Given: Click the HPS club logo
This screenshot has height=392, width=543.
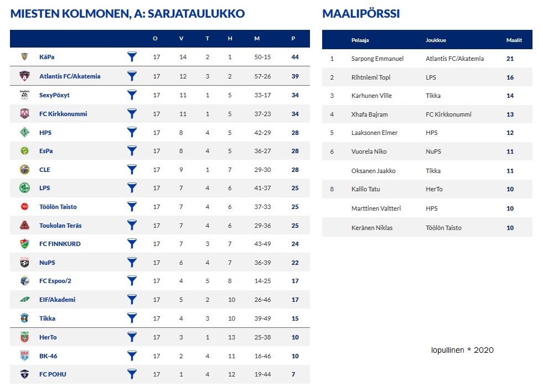Looking at the screenshot, I should tap(24, 132).
